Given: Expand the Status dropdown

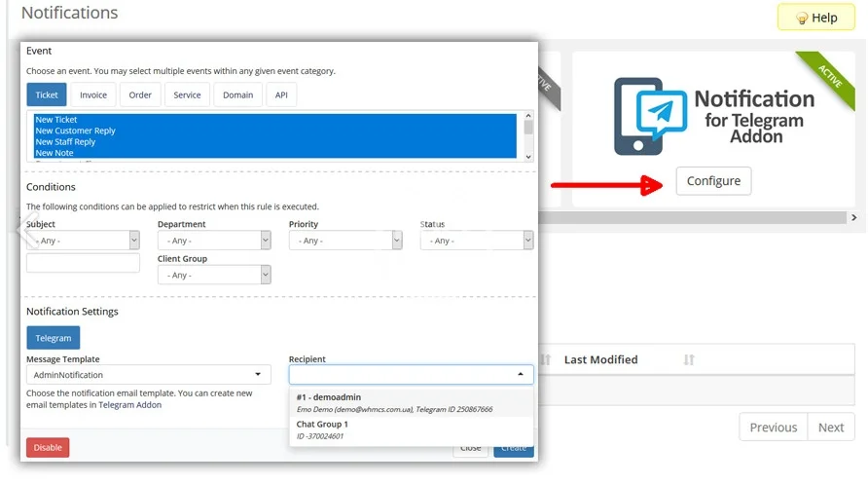Looking at the screenshot, I should (x=477, y=241).
